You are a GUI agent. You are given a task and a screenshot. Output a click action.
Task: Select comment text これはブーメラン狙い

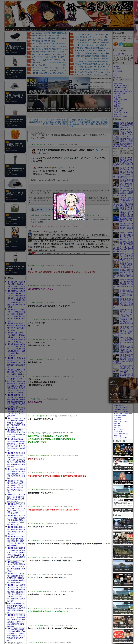coord(37,323)
